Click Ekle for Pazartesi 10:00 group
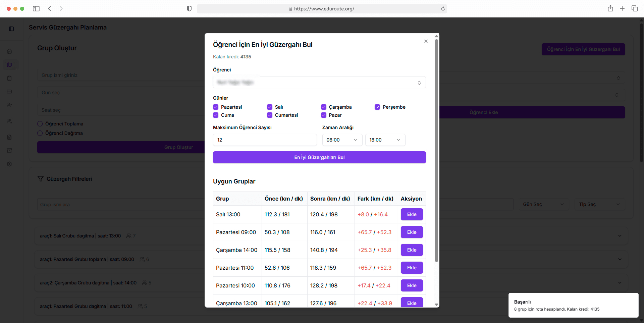644x323 pixels. tap(412, 285)
